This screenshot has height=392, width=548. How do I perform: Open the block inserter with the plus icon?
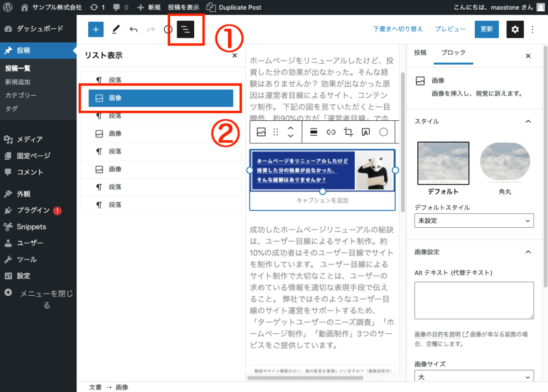[95, 29]
